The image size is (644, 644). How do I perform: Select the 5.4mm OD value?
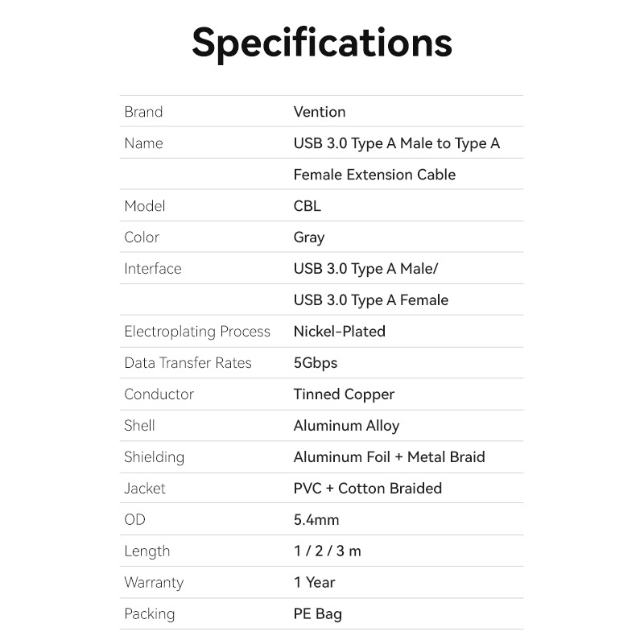(x=316, y=520)
